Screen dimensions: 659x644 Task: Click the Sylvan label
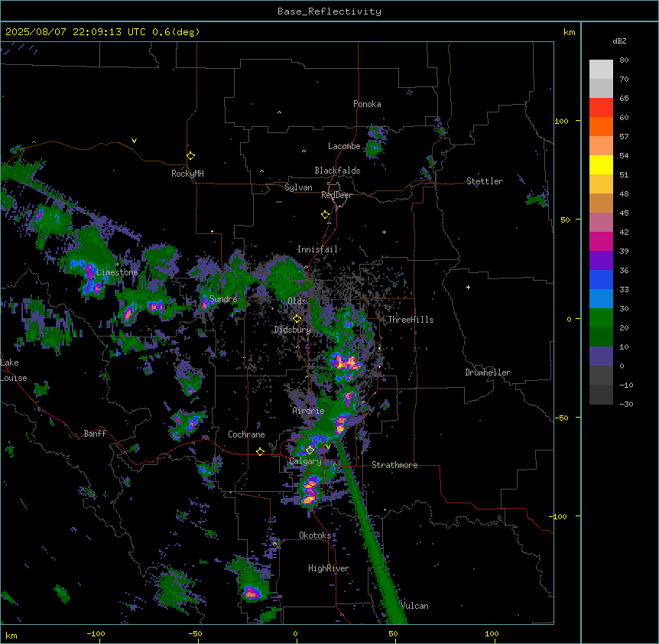298,187
